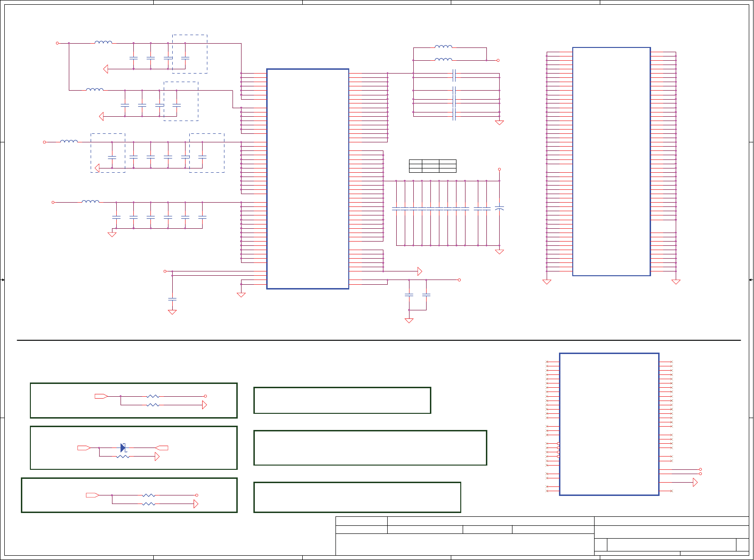Click the ground symbol under the connector's left pins
The image size is (754, 560).
pyautogui.click(x=547, y=282)
